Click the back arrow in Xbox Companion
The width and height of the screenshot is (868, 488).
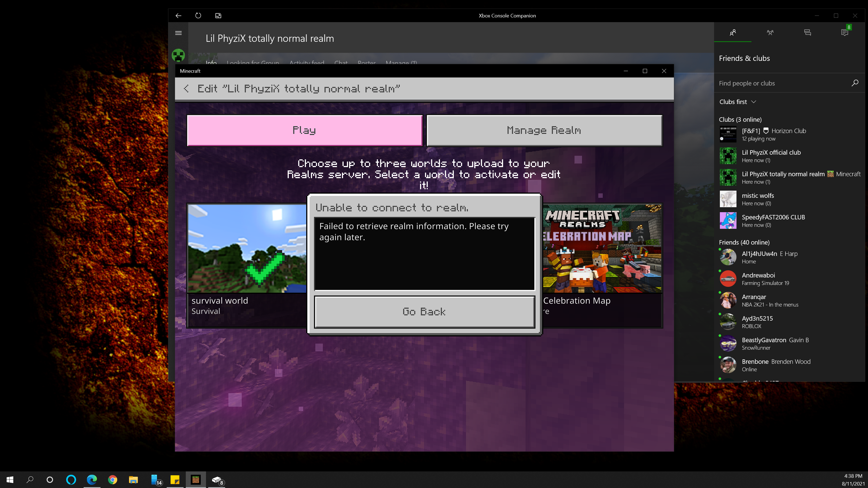pos(178,15)
